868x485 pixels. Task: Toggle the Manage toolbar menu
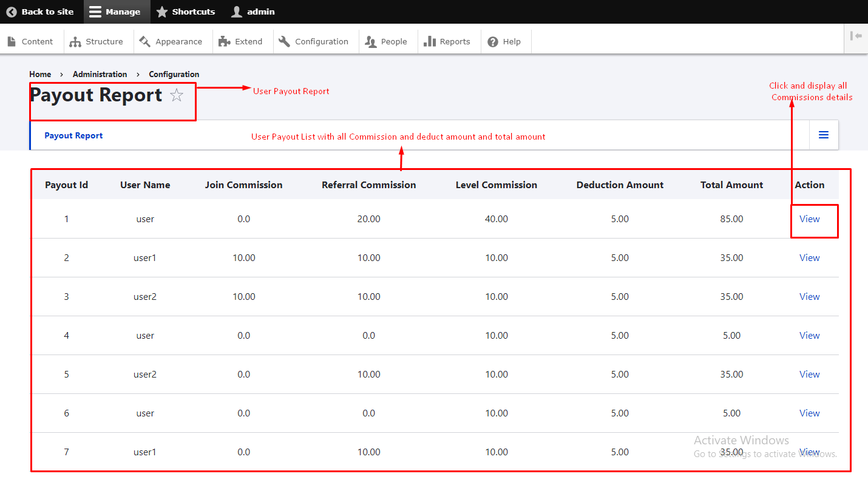115,12
